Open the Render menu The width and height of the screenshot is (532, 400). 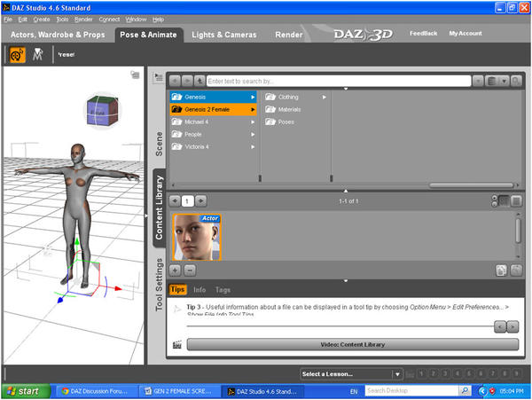pyautogui.click(x=83, y=20)
